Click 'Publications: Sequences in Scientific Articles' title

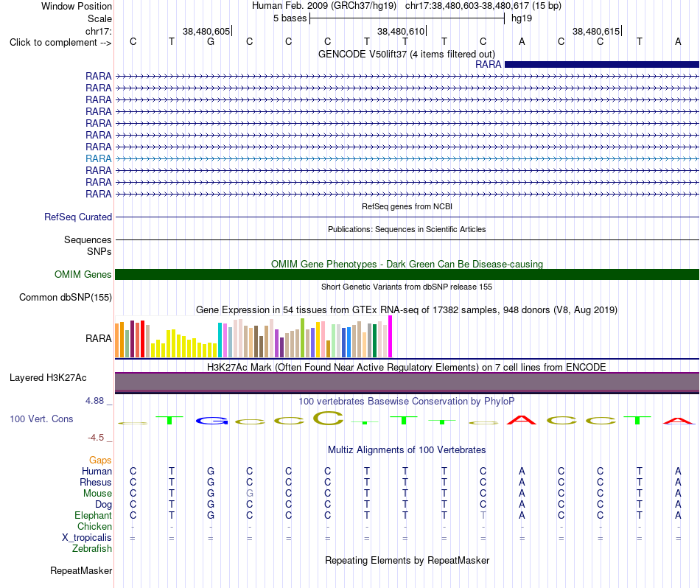pyautogui.click(x=407, y=229)
